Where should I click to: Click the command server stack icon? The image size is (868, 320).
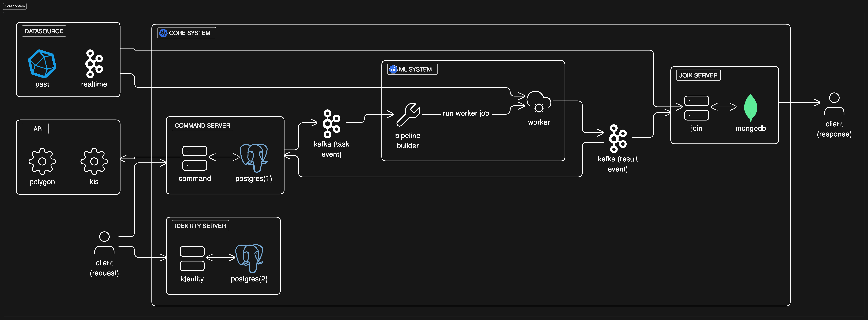195,158
